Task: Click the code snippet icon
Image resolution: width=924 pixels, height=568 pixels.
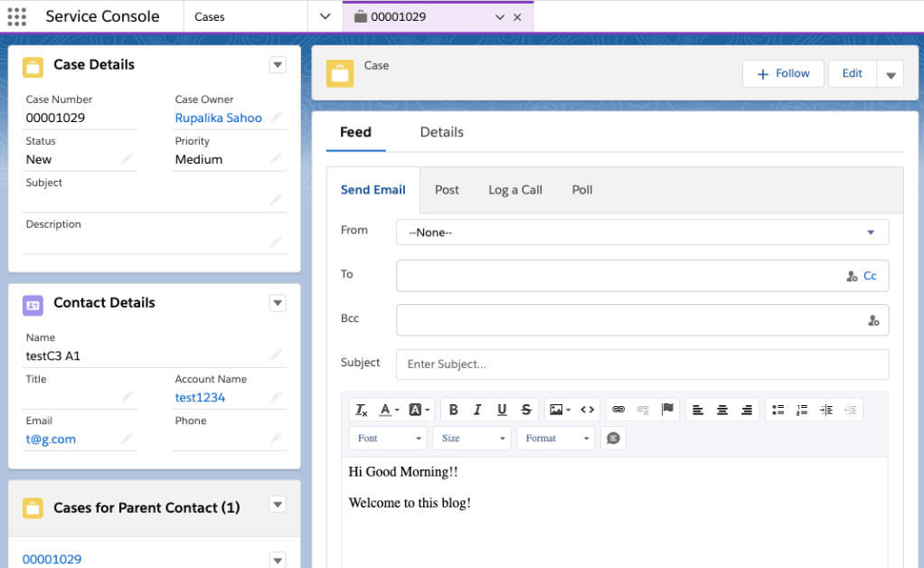Action: click(x=588, y=410)
